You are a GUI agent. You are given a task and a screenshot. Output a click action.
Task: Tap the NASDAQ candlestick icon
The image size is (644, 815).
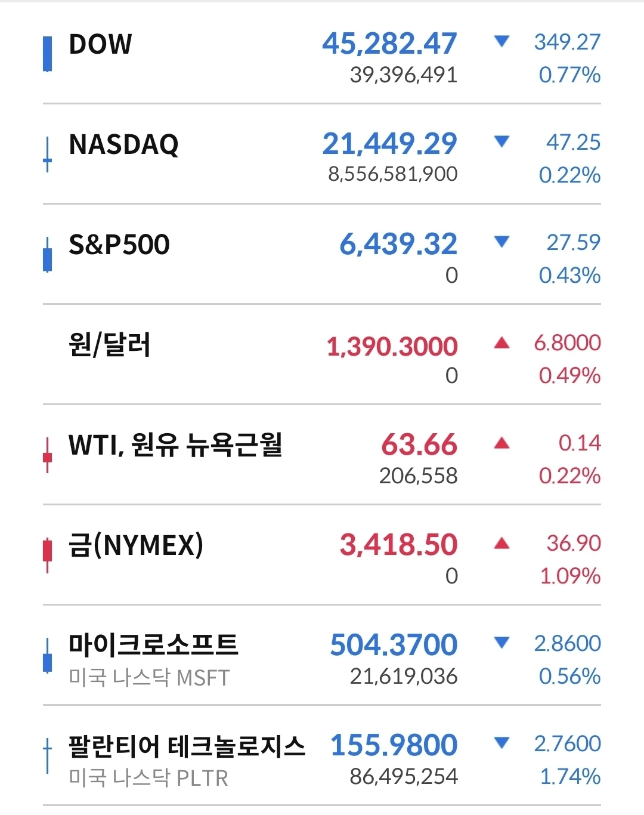pyautogui.click(x=48, y=155)
